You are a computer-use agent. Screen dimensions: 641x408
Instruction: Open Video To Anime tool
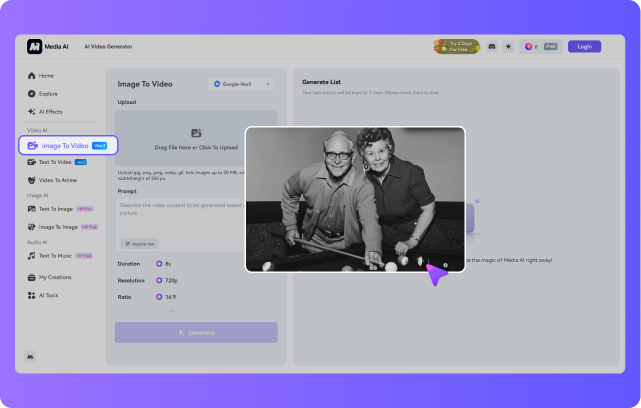coord(52,180)
